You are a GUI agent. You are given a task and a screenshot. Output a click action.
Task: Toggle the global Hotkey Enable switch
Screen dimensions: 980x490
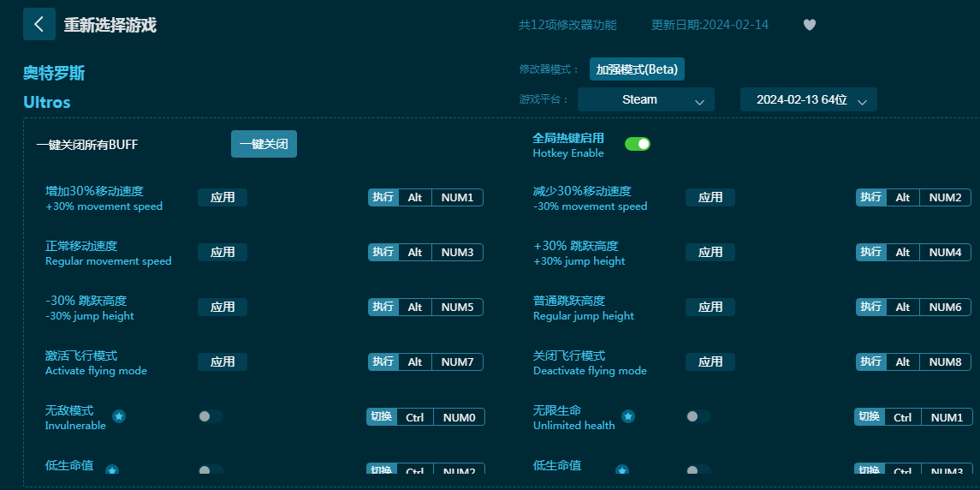pos(637,144)
